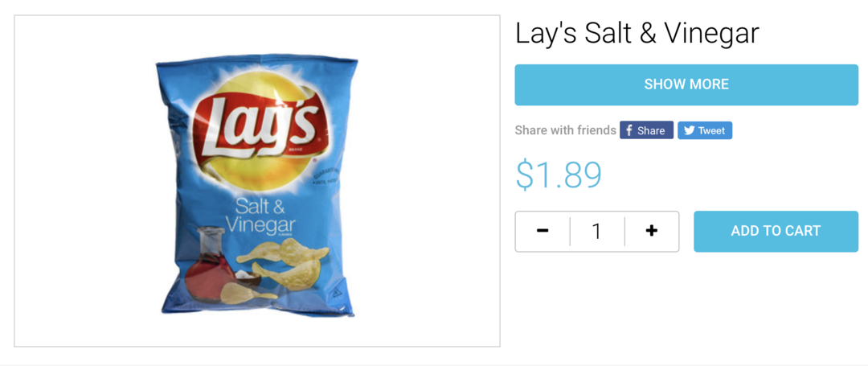Screen dimensions: 868x366
Task: Click the Twitter bird icon
Action: point(689,130)
